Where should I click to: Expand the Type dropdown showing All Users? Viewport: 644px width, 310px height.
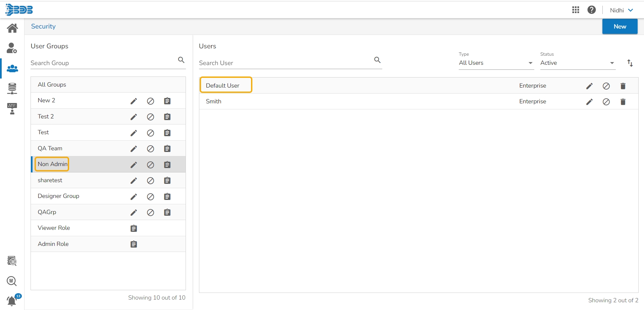click(496, 63)
